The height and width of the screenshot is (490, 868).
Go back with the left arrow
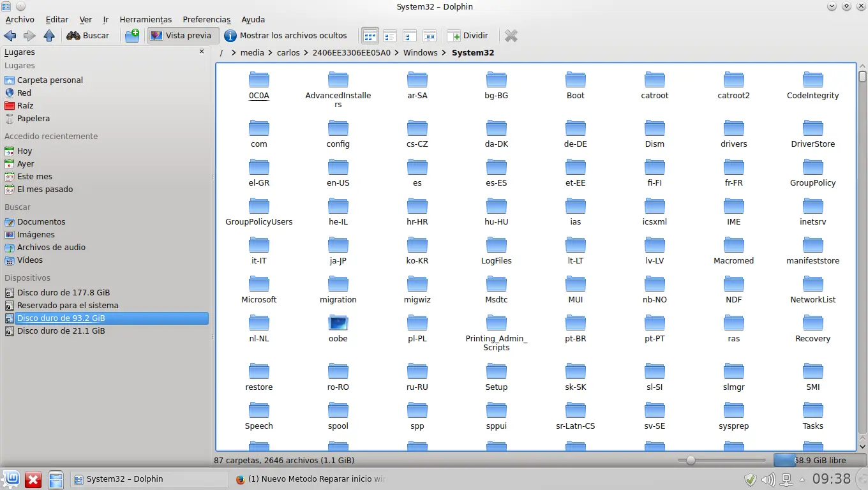10,36
